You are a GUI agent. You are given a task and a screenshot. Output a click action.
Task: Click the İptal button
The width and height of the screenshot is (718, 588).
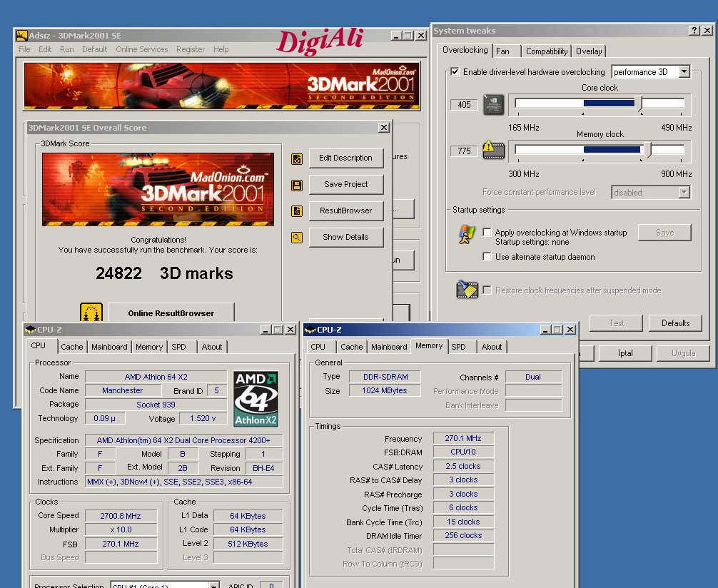pos(625,353)
